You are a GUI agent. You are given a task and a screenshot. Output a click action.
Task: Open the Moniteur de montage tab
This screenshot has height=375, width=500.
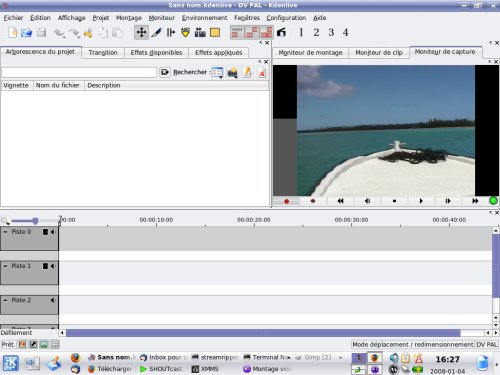[310, 53]
